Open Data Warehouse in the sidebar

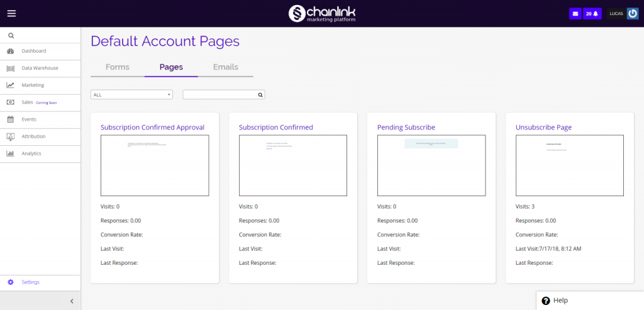[x=40, y=68]
